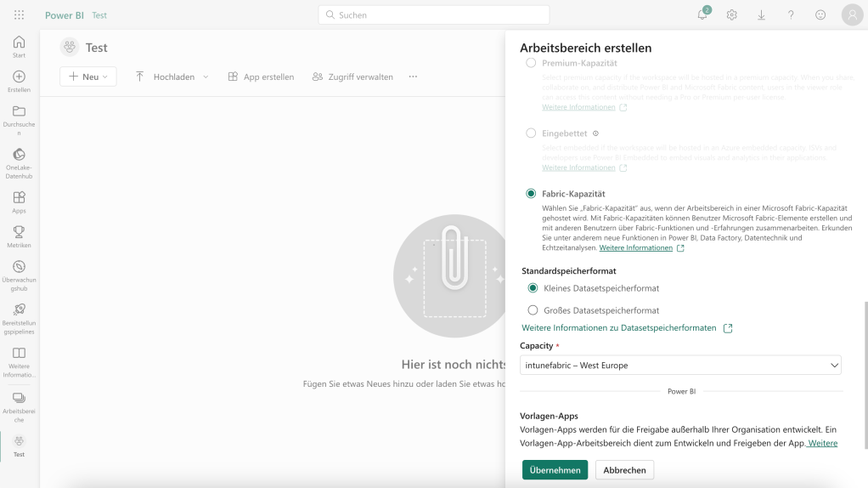
Task: Click the Übernehmen button
Action: click(555, 470)
